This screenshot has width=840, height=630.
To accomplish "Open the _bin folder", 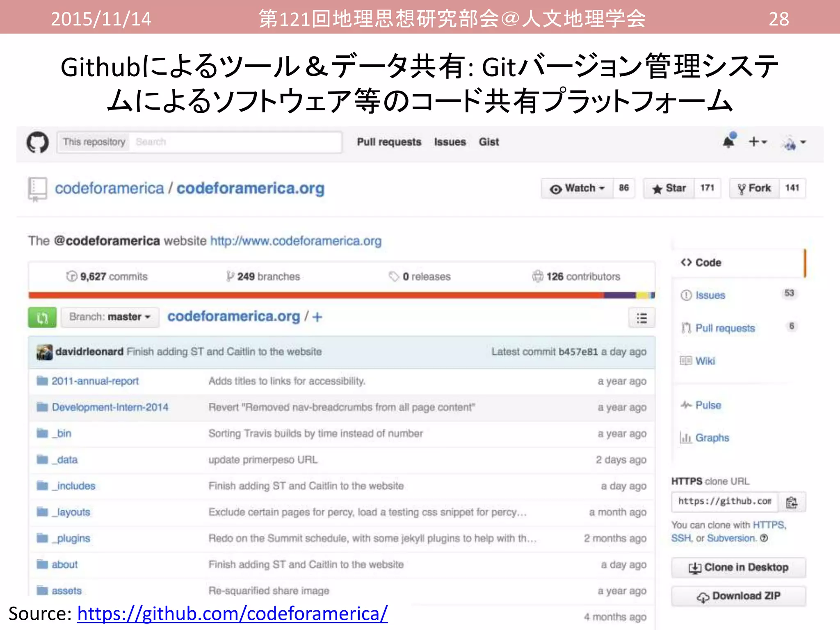I will coord(62,434).
